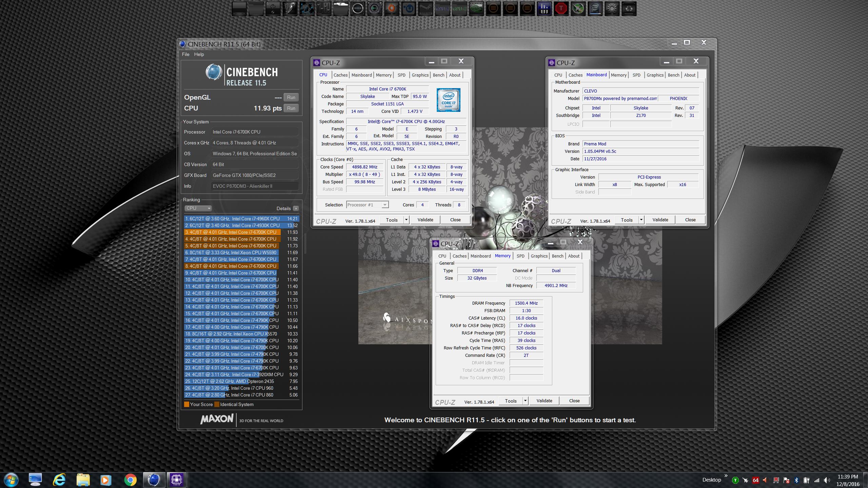Switch to CPU tab in Memory CPU-Z window
This screenshot has width=868, height=488.
click(x=442, y=256)
